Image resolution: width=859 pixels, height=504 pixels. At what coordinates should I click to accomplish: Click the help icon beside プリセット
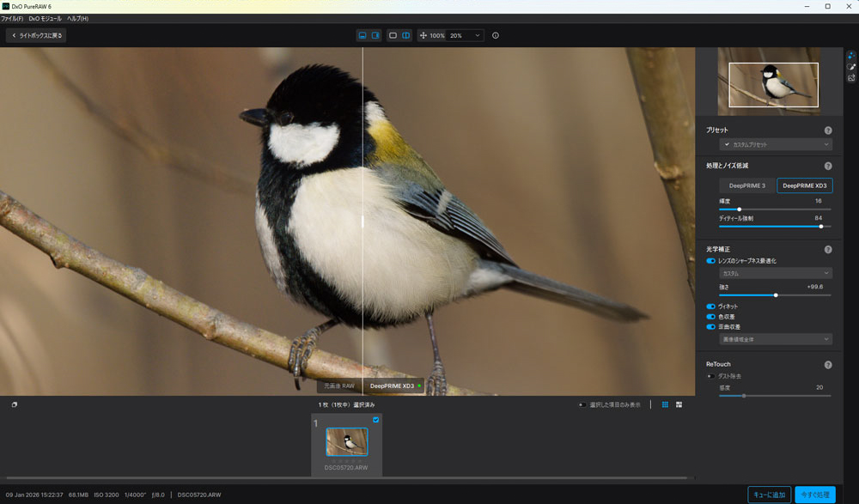coord(828,131)
